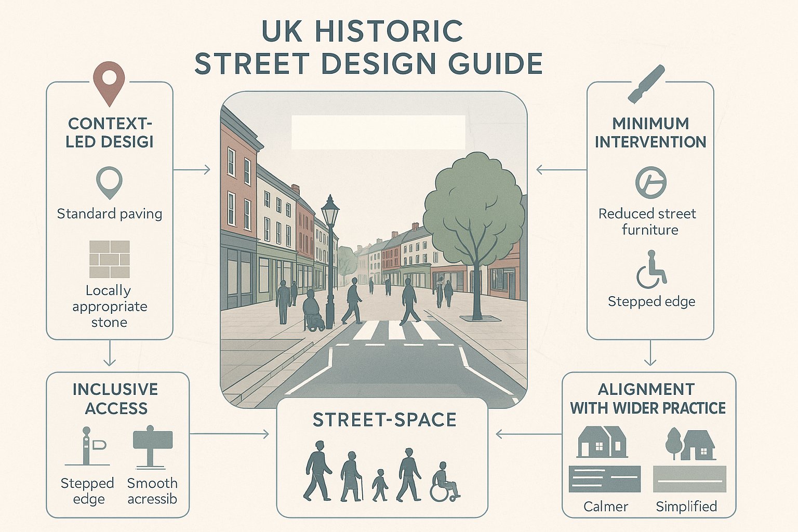Click the double house icon above Calmer
Viewport: 798px width, 532px height.
coord(602,442)
